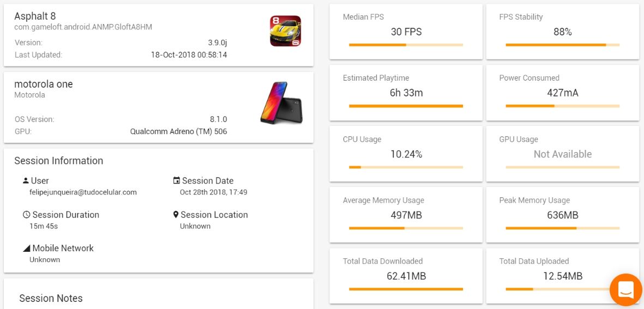Click the CPU Usage progress bar

(x=406, y=167)
